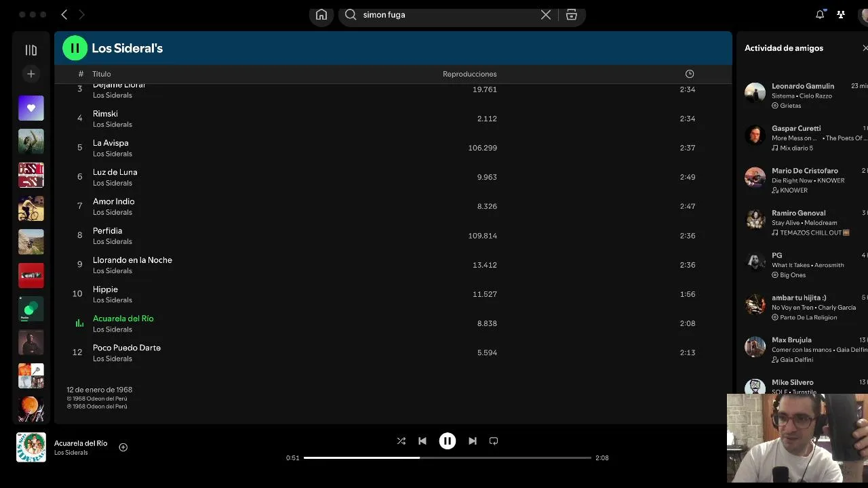868x488 pixels.
Task: Open the red cover playlist in sidebar
Action: click(31, 275)
